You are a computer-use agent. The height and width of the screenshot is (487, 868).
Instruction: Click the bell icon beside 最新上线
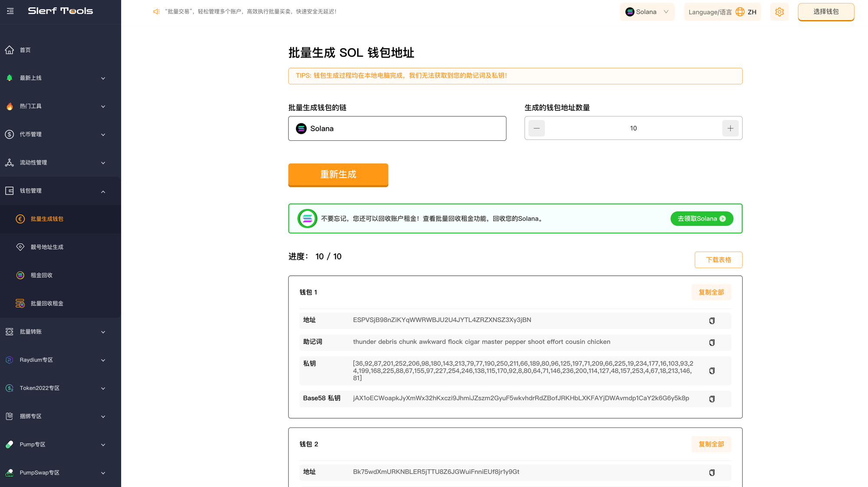tap(10, 78)
